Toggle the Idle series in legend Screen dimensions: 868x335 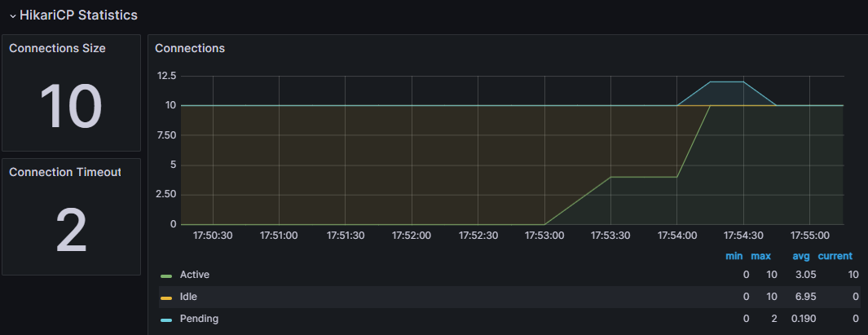(189, 297)
